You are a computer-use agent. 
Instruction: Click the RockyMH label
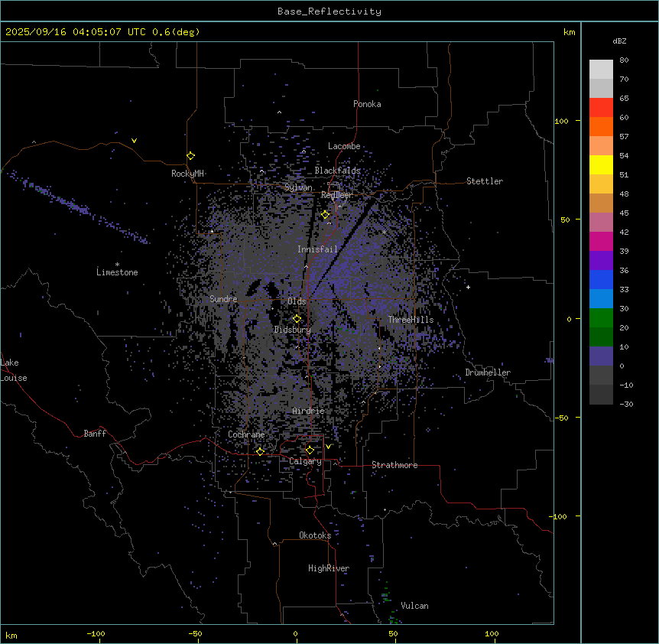187,174
